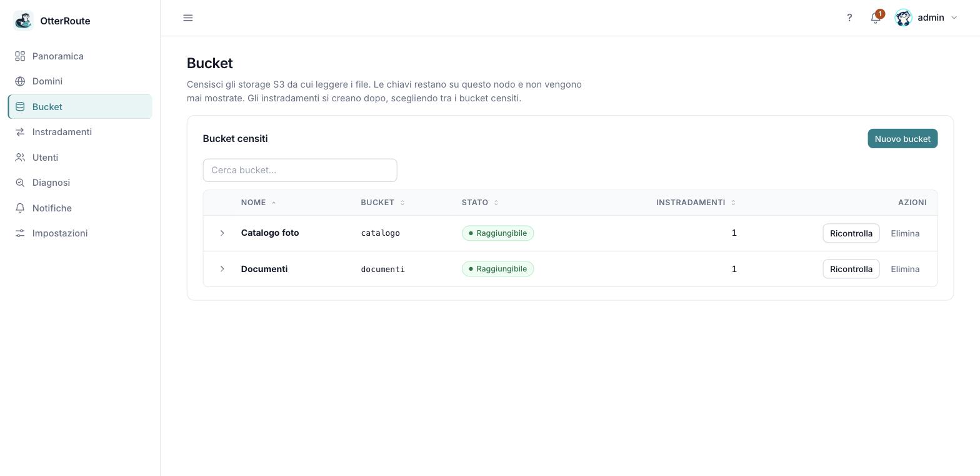Select the 'Catalogo foto' name text
980x476 pixels.
(x=270, y=233)
